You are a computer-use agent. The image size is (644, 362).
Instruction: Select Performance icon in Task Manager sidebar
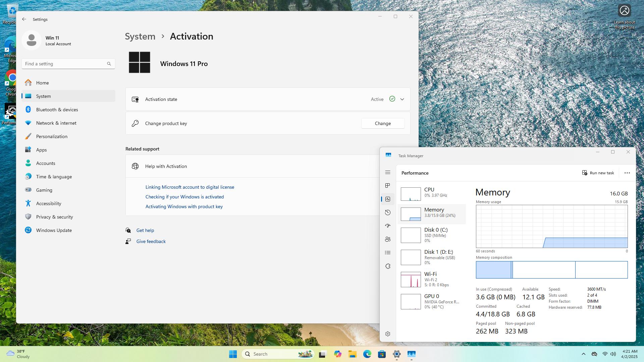tap(388, 199)
